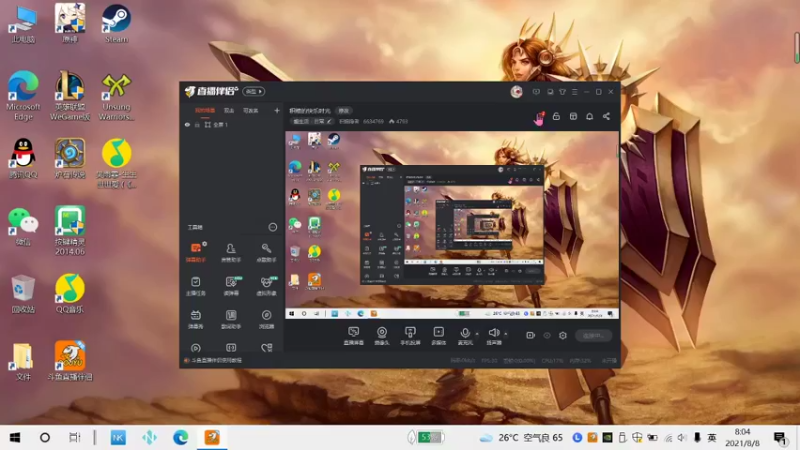Toggle the padlock icon beside the pink hand
Image resolution: width=800 pixels, height=450 pixels.
(x=556, y=116)
